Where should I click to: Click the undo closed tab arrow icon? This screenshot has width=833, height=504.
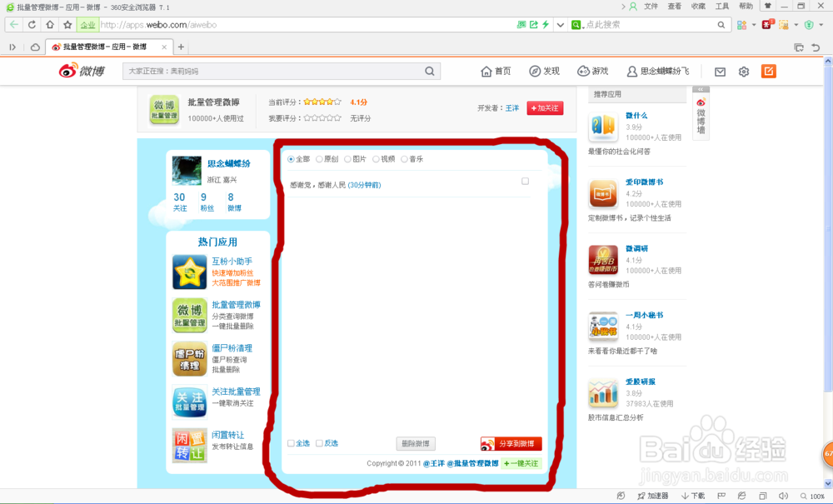click(x=816, y=47)
